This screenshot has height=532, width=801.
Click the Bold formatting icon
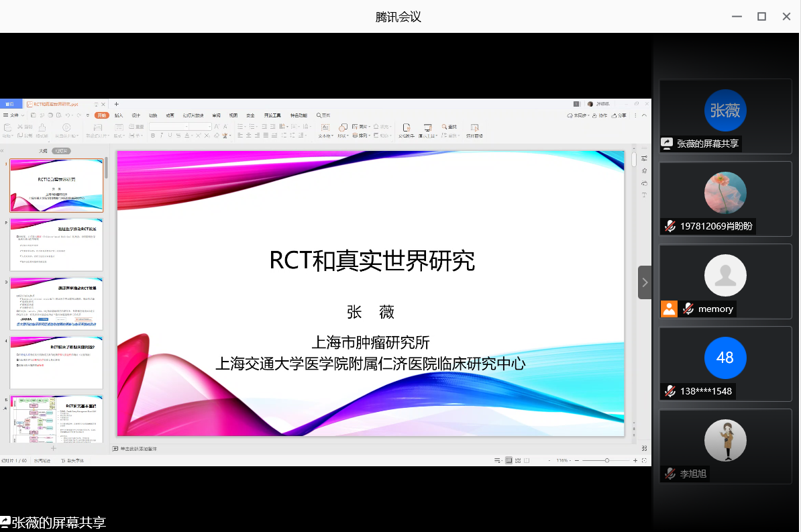click(153, 136)
